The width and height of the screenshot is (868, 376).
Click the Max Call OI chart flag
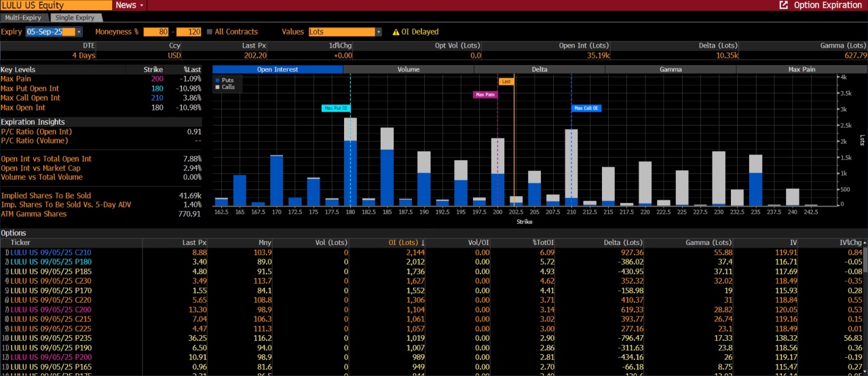[x=586, y=108]
